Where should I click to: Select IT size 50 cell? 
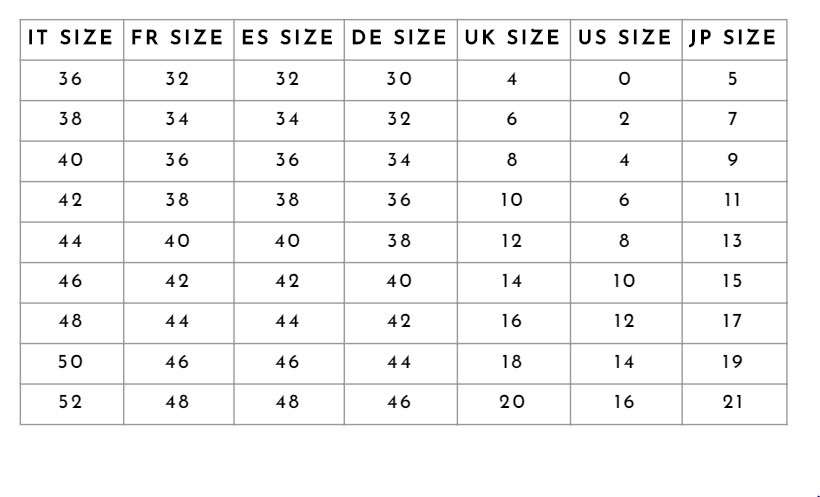70,362
